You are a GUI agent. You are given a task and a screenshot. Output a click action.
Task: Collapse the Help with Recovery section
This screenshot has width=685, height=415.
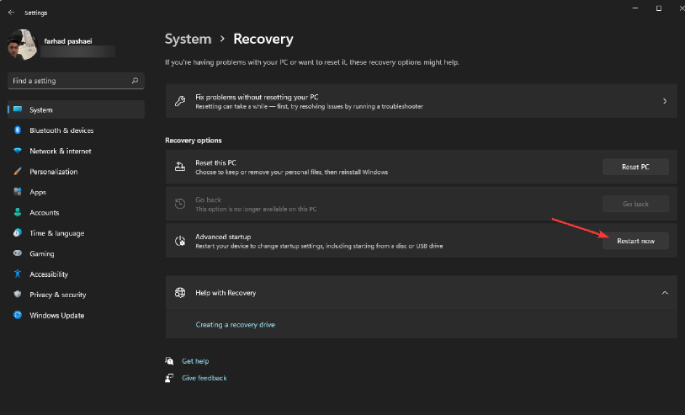(x=664, y=293)
